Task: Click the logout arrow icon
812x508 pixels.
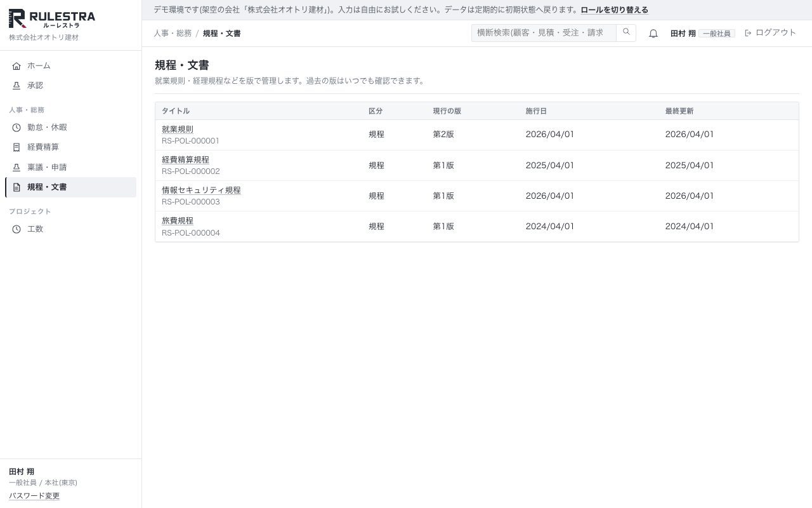Action: click(748, 33)
